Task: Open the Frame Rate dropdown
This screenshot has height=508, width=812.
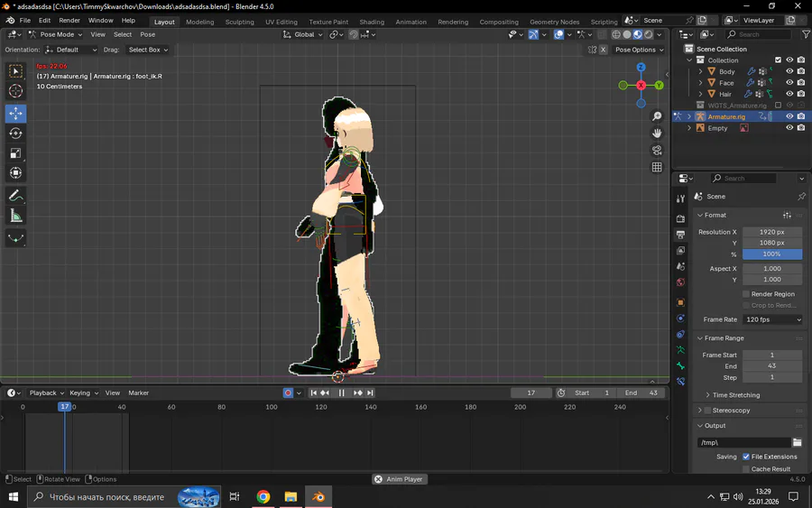Action: point(772,319)
